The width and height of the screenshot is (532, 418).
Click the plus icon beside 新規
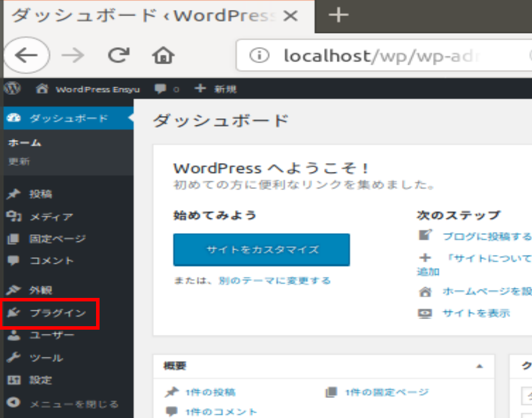(x=200, y=88)
